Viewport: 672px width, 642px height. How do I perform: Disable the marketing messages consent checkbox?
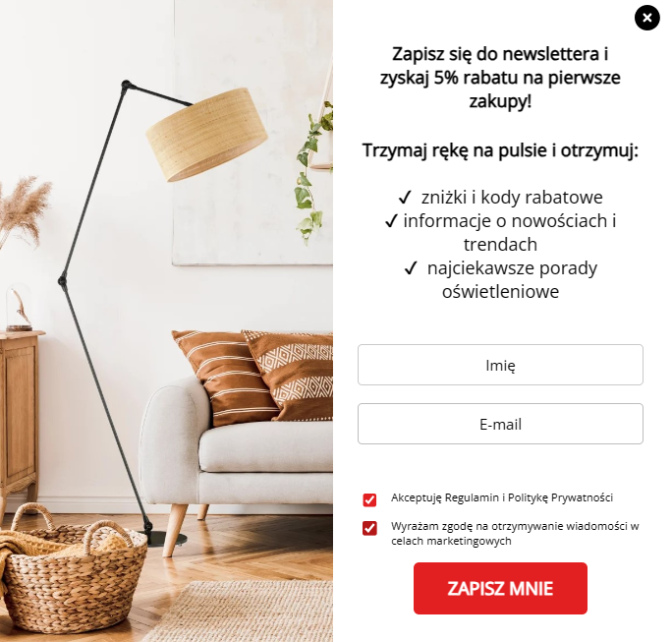click(x=369, y=528)
